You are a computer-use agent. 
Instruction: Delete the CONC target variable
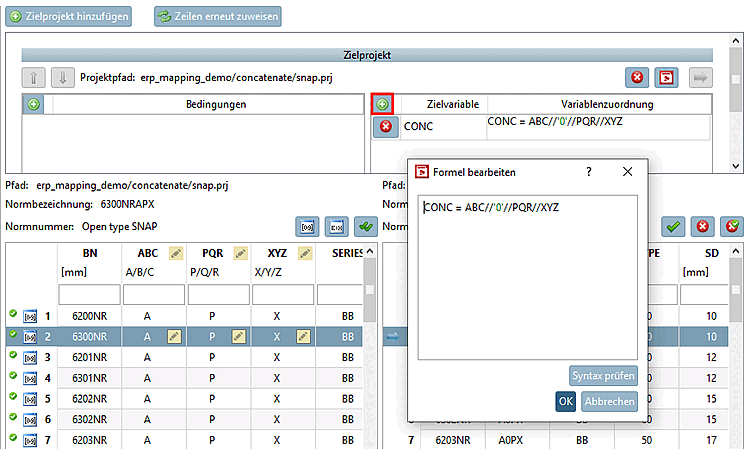pyautogui.click(x=386, y=126)
